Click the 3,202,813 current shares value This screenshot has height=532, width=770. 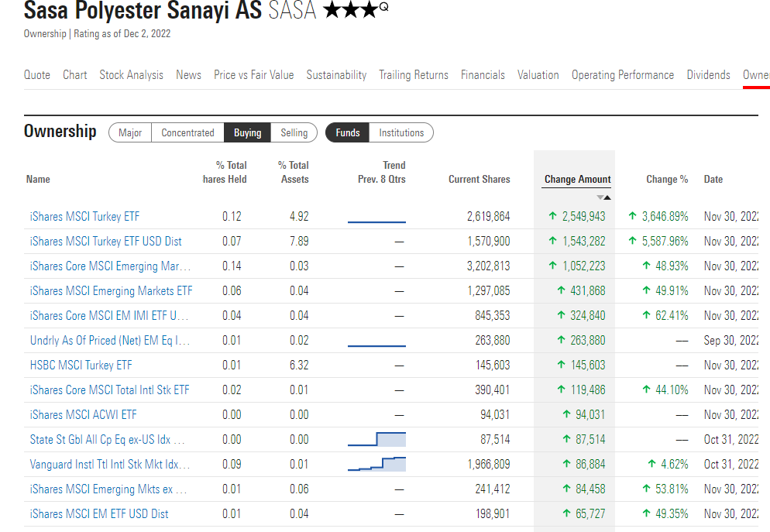coord(488,266)
